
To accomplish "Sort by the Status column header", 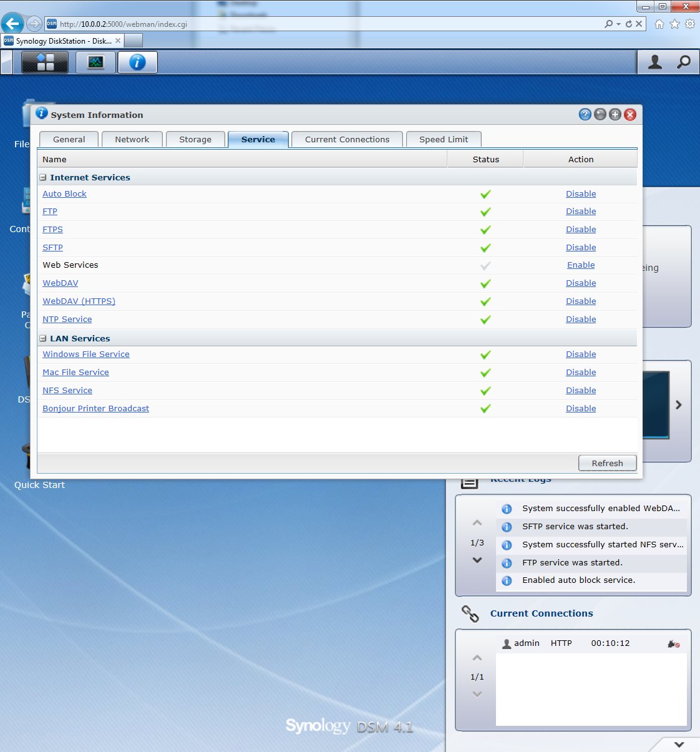I will pyautogui.click(x=485, y=160).
